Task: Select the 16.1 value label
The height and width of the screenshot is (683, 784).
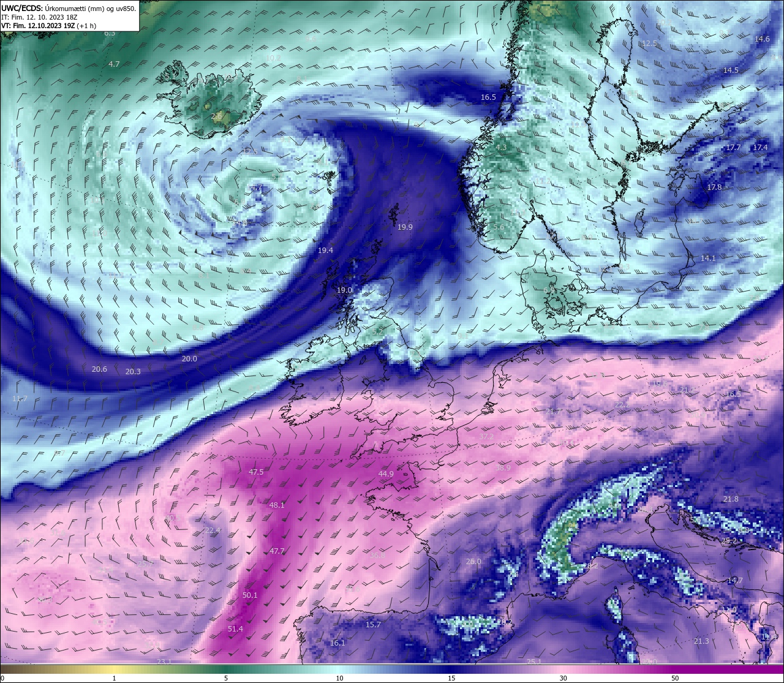Action: click(337, 643)
